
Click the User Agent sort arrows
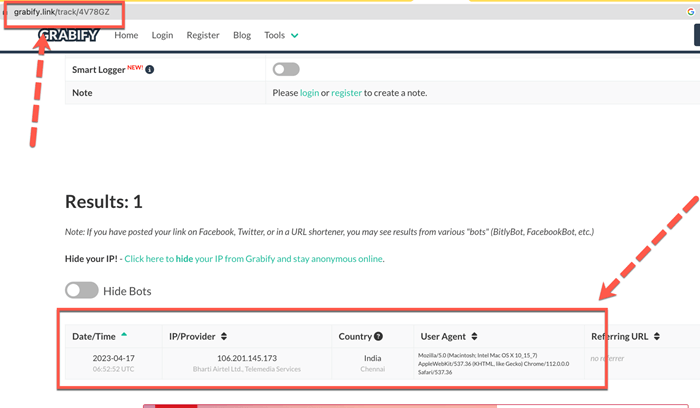pyautogui.click(x=474, y=337)
